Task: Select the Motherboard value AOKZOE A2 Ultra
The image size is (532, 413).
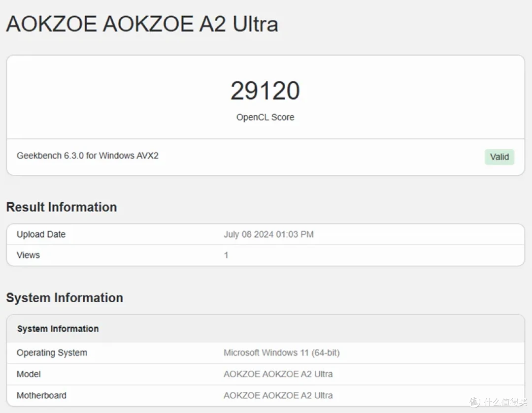Action: (x=278, y=395)
